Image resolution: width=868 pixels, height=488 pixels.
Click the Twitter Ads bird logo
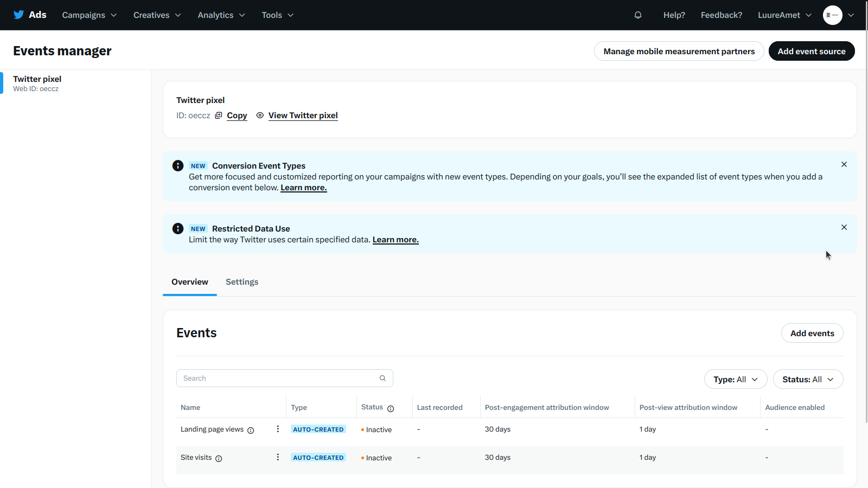pos(19,15)
